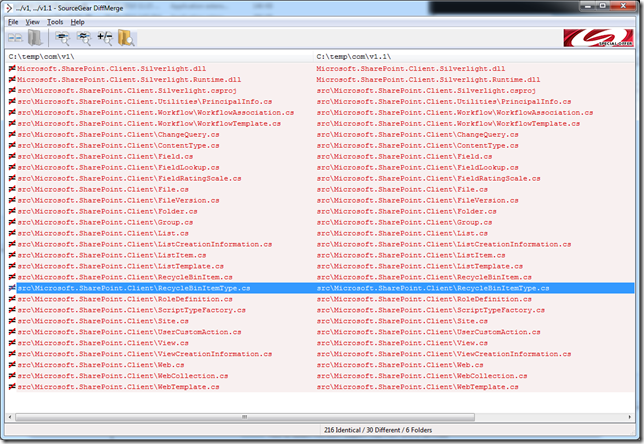Image resolution: width=644 pixels, height=444 pixels.
Task: Click the SourceGear logo in toolbar
Action: [x=597, y=38]
